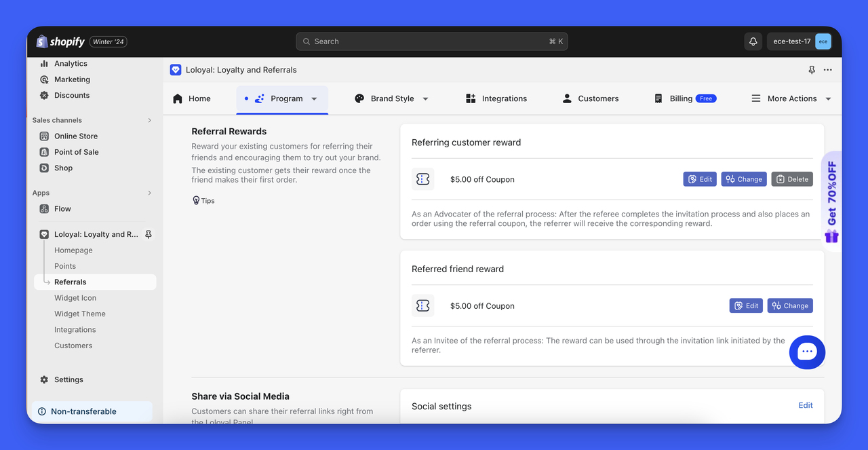Open the Customers tab
Viewport: 868px width, 450px height.
coord(590,98)
